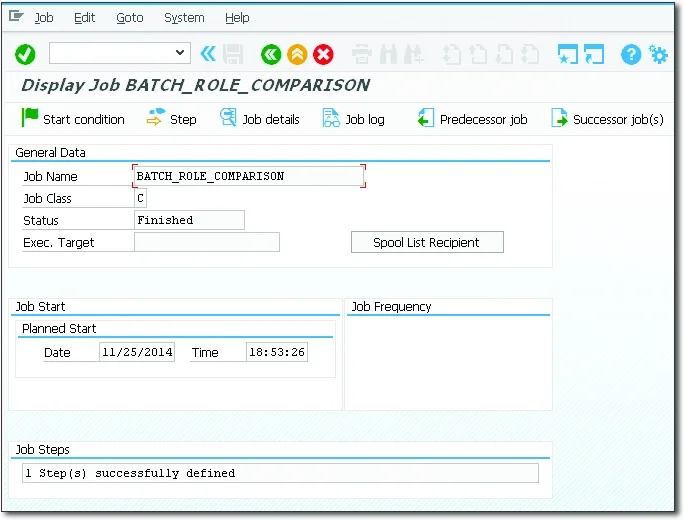Click the empty Exec. Target field
This screenshot has height=520, width=684.
(207, 242)
